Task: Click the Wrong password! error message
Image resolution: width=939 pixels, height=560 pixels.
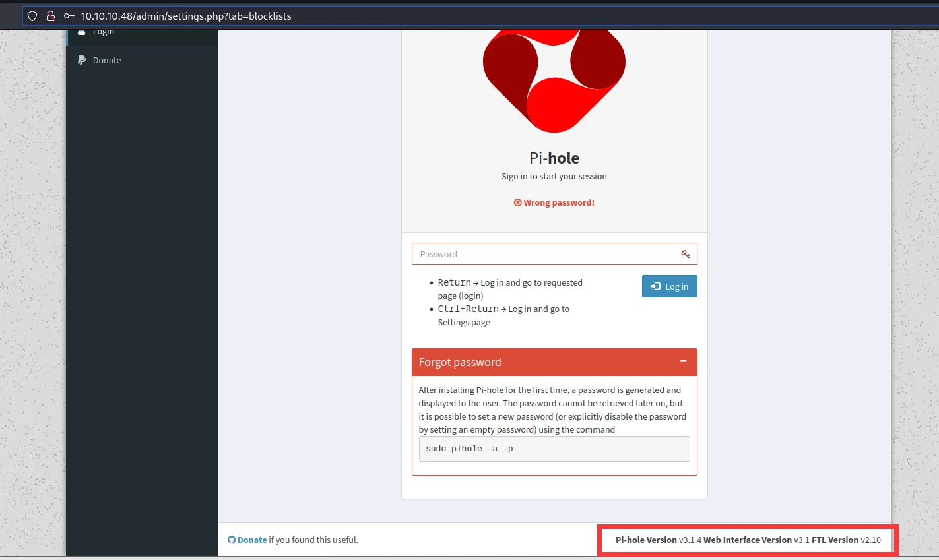Action: point(554,202)
